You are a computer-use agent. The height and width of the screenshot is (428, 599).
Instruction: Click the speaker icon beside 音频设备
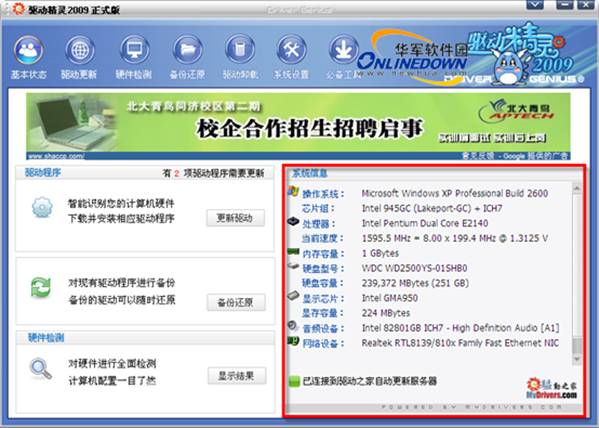tap(293, 326)
